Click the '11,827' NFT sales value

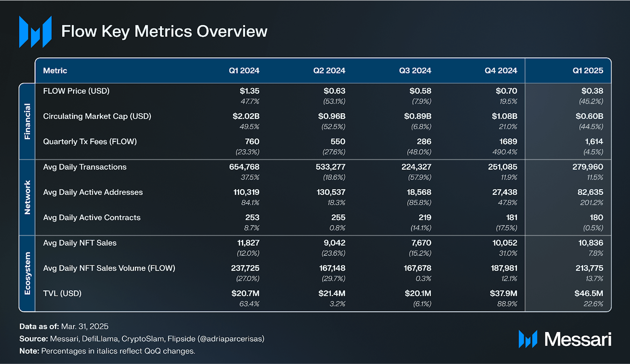click(x=248, y=243)
